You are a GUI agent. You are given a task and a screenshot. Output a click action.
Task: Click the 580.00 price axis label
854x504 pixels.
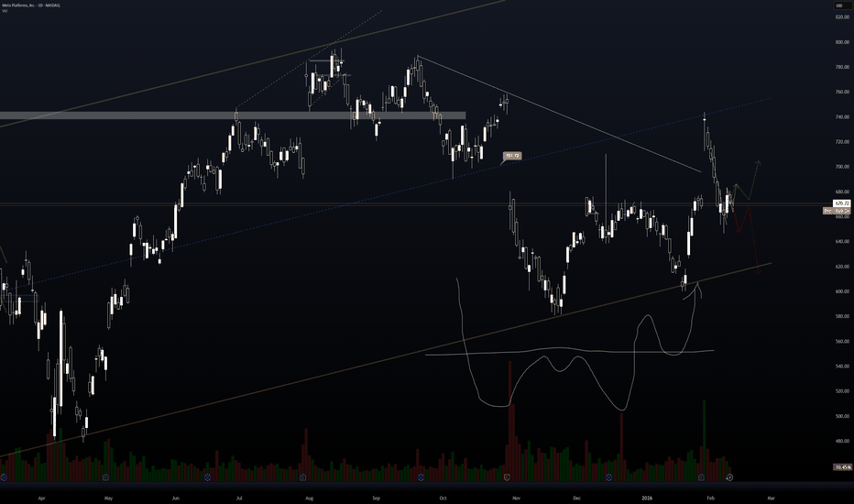pyautogui.click(x=842, y=316)
